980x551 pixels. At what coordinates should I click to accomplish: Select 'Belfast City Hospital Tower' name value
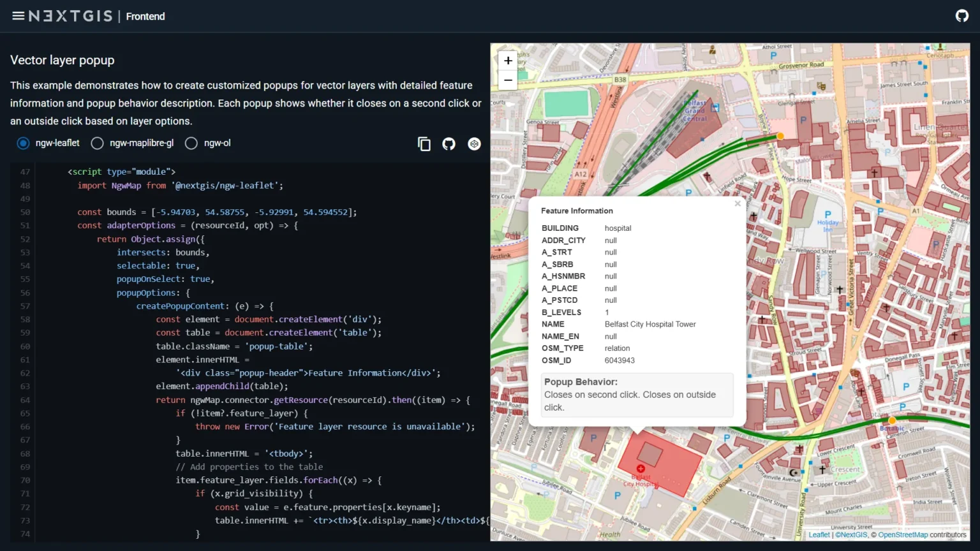point(650,325)
